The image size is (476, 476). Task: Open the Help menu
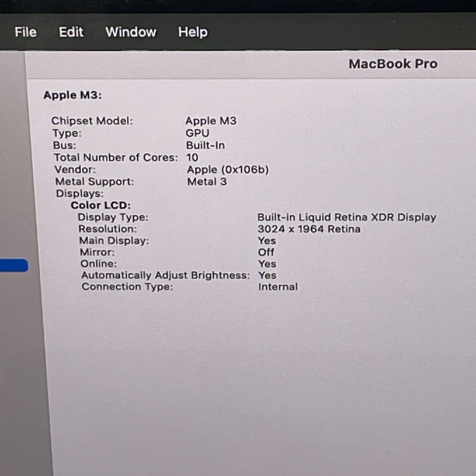point(193,32)
